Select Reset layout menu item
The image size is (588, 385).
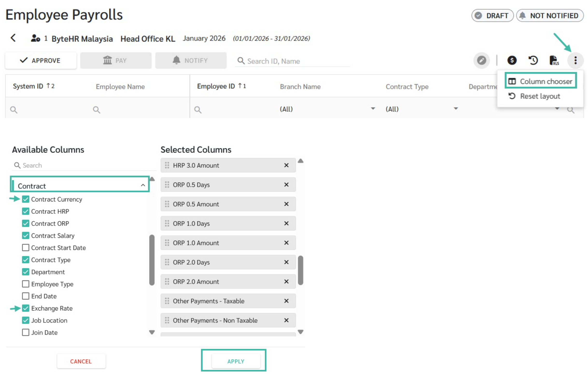[540, 96]
